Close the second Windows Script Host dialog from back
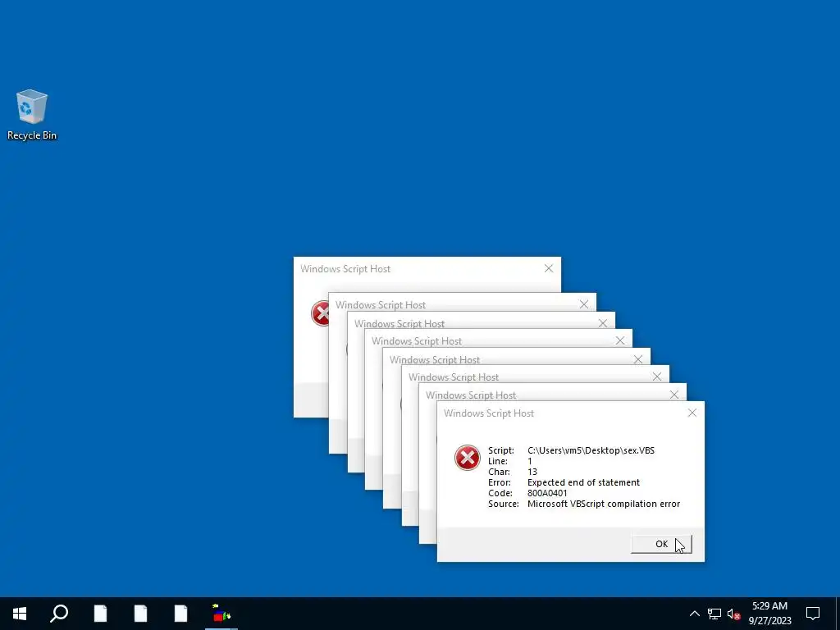Screen dimensions: 840x630 pos(584,304)
